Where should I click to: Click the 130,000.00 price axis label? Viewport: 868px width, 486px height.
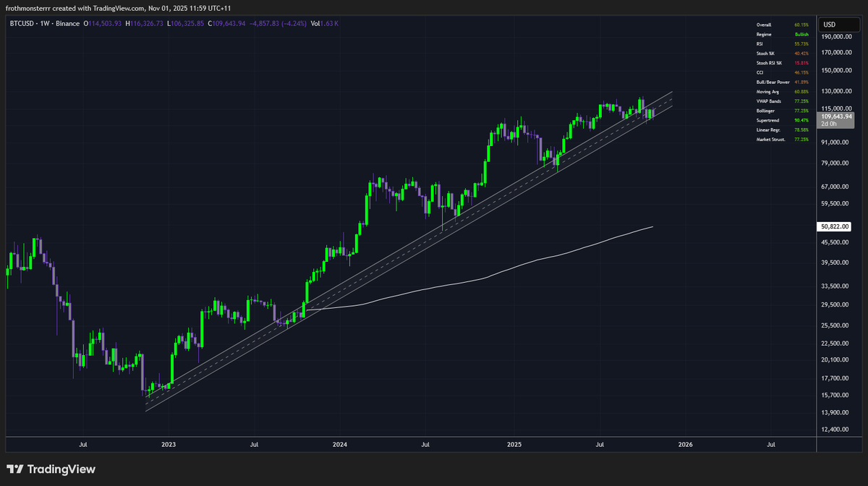point(836,92)
